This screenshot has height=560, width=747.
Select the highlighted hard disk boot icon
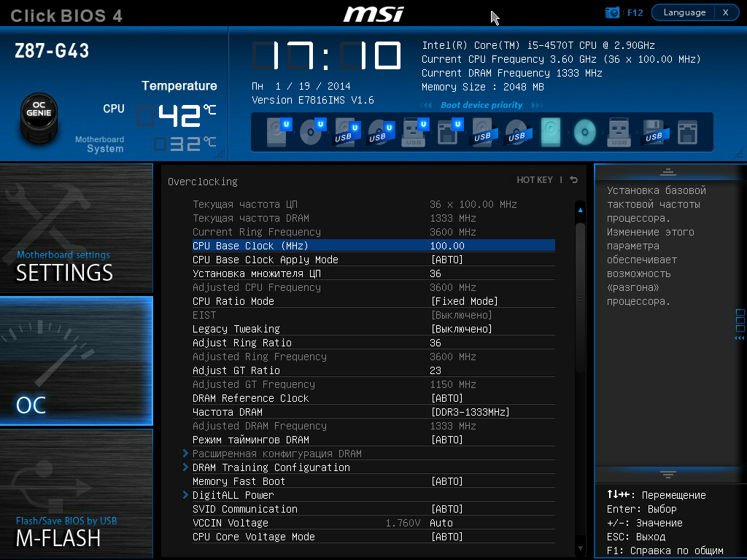(551, 132)
